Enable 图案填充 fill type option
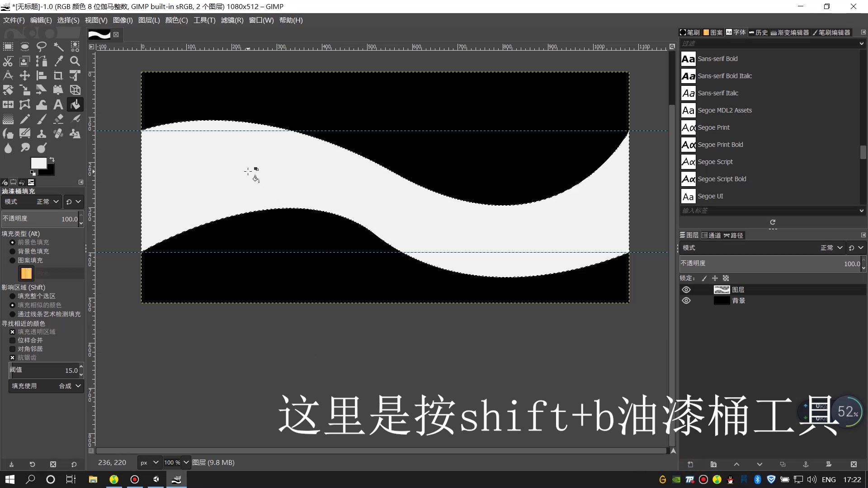This screenshot has width=868, height=488. (x=12, y=260)
